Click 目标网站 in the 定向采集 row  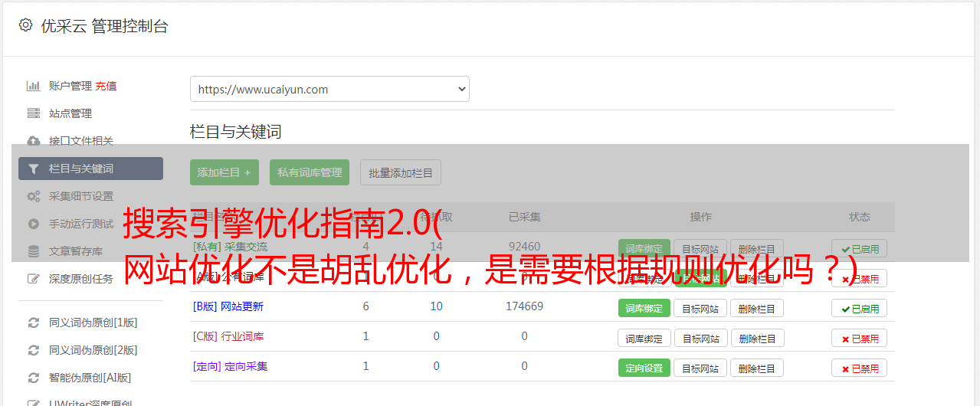click(x=700, y=368)
